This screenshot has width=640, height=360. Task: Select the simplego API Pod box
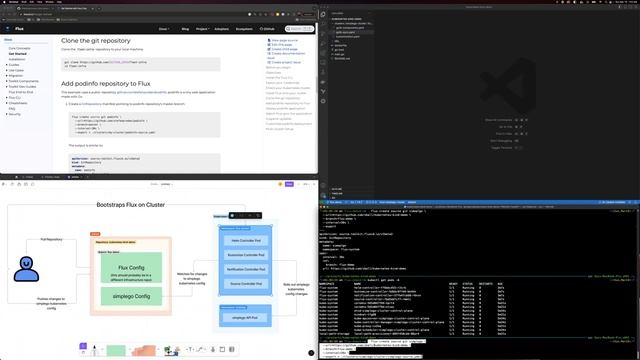[x=245, y=318]
